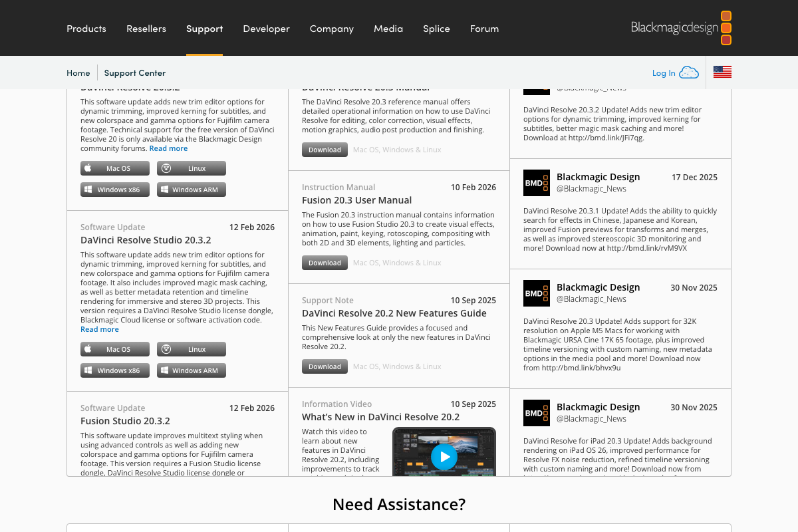
Task: Click the BMD avatar on the 30 Nov 2025 tweet
Action: click(x=536, y=293)
